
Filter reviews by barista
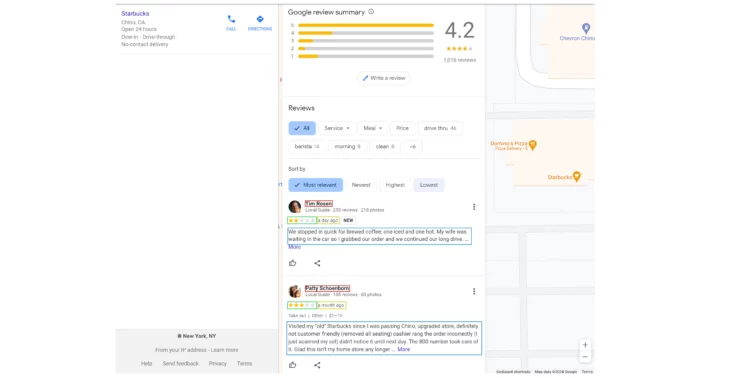point(307,147)
